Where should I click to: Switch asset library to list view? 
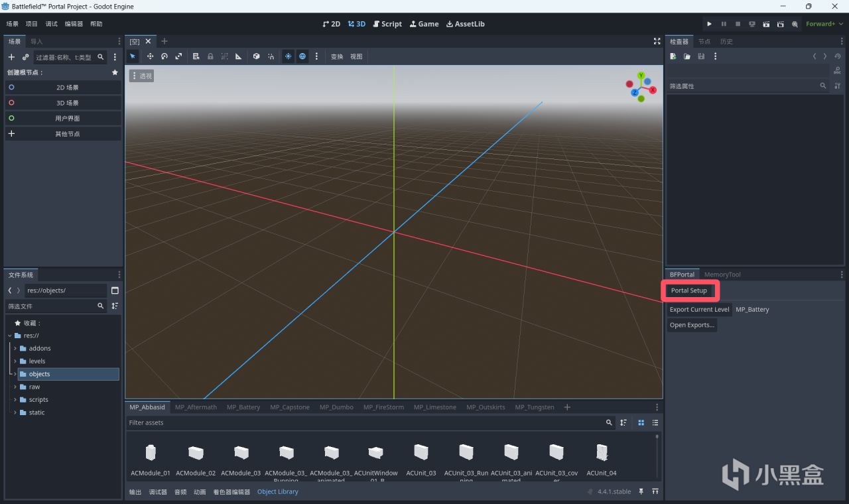(x=655, y=422)
